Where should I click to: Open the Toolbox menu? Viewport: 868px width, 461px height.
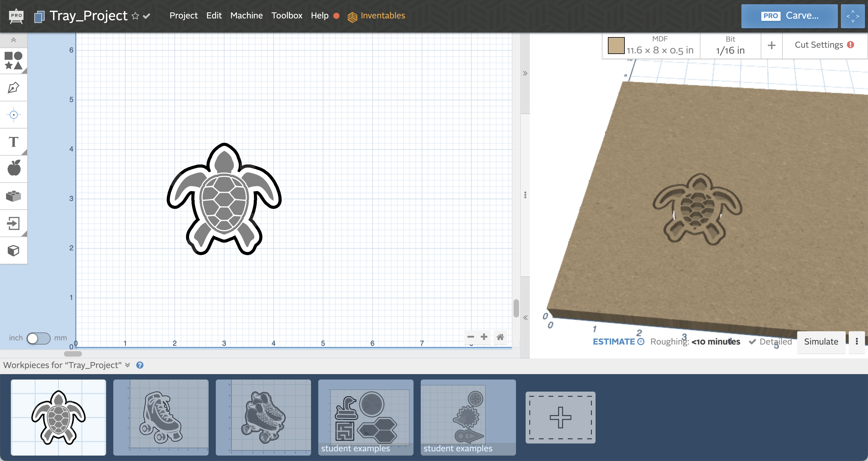point(286,15)
